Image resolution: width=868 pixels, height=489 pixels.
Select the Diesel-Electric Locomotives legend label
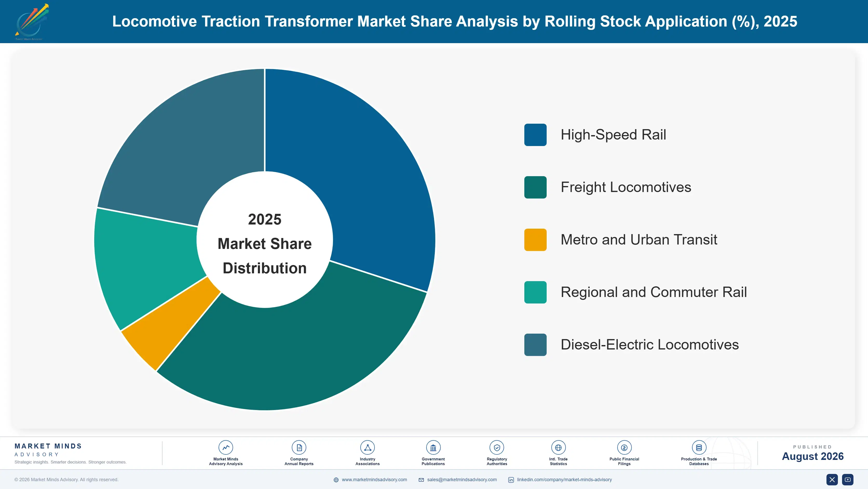point(650,345)
